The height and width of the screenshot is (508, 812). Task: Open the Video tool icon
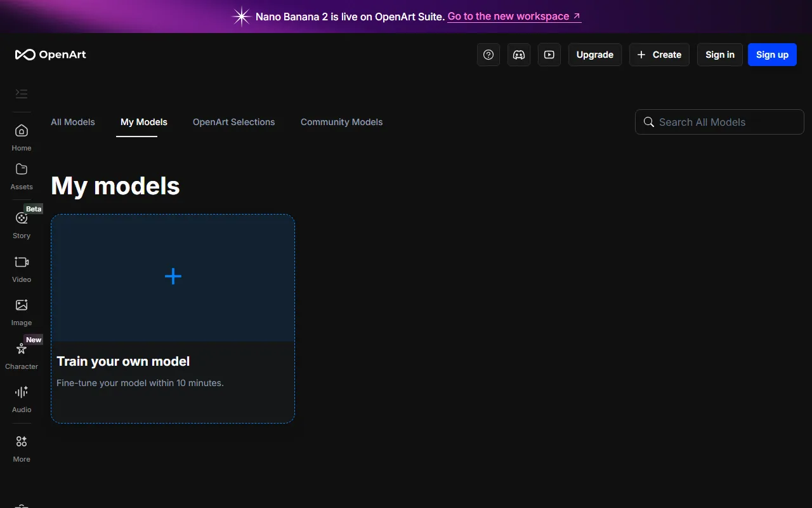tap(22, 262)
